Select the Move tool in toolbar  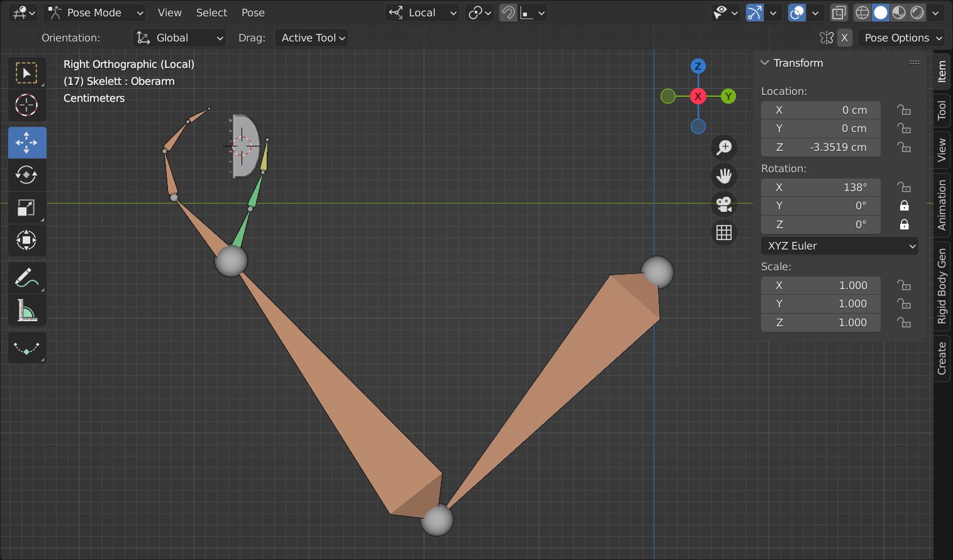(26, 143)
